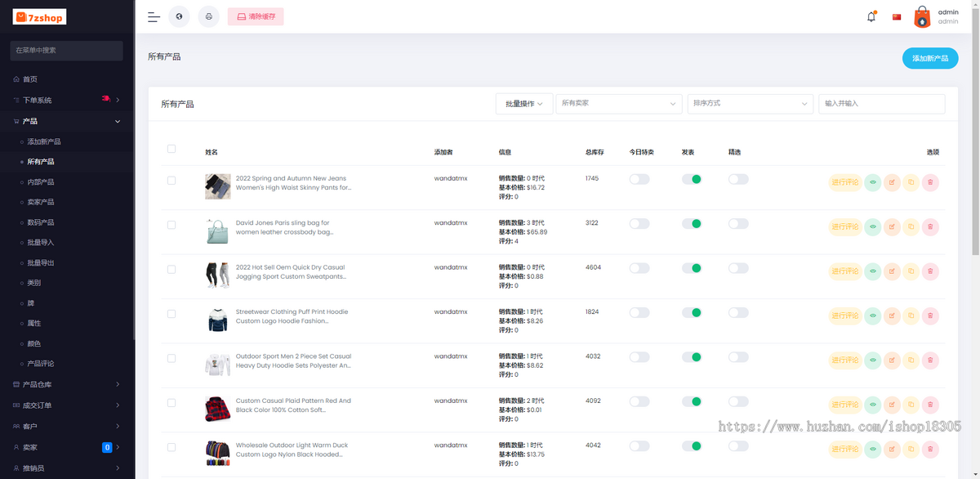Open the 排序方式 sort dropdown
This screenshot has height=479, width=980.
tap(751, 104)
